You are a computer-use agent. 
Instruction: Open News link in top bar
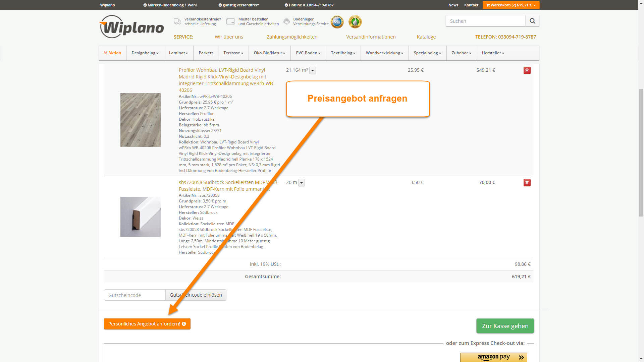[453, 5]
